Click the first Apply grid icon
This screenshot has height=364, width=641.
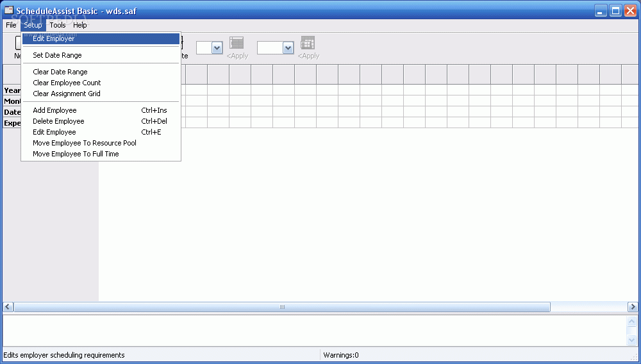pyautogui.click(x=237, y=43)
